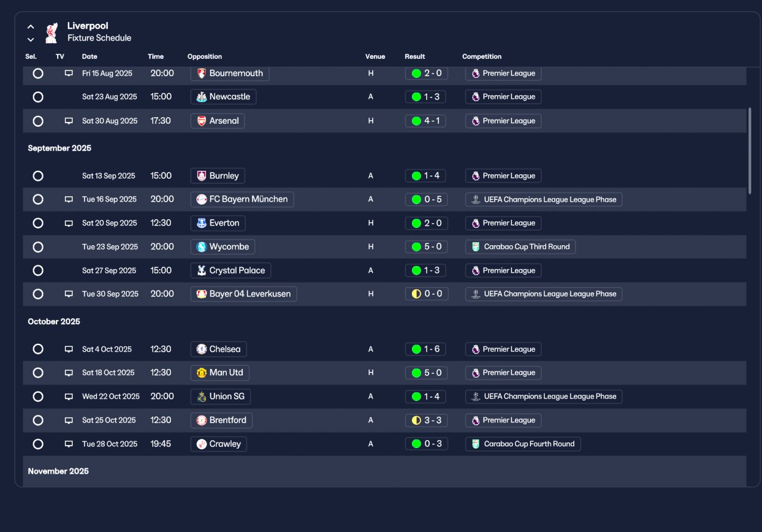Open the Carabao Cup Third Round tag
The height and width of the screenshot is (532, 762).
tap(520, 247)
